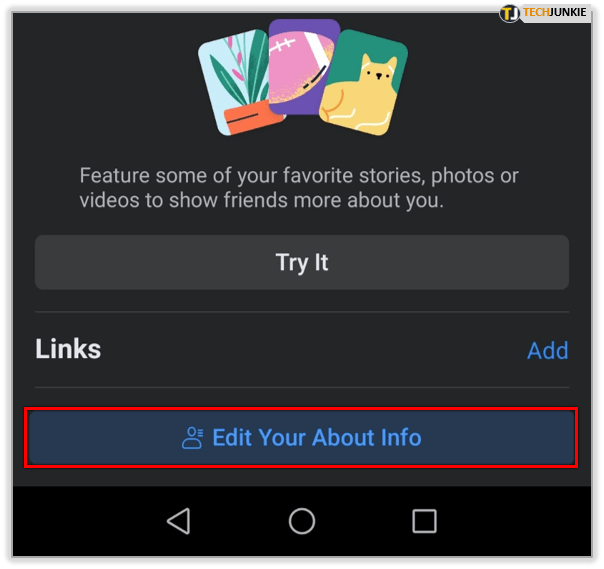Tap the cat's face on yellow card

click(x=379, y=73)
